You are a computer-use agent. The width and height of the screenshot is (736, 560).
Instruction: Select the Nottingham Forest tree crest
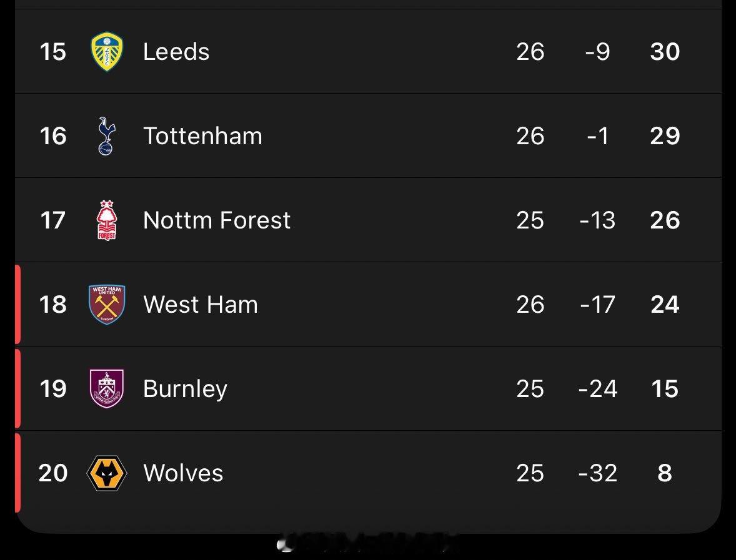(107, 220)
